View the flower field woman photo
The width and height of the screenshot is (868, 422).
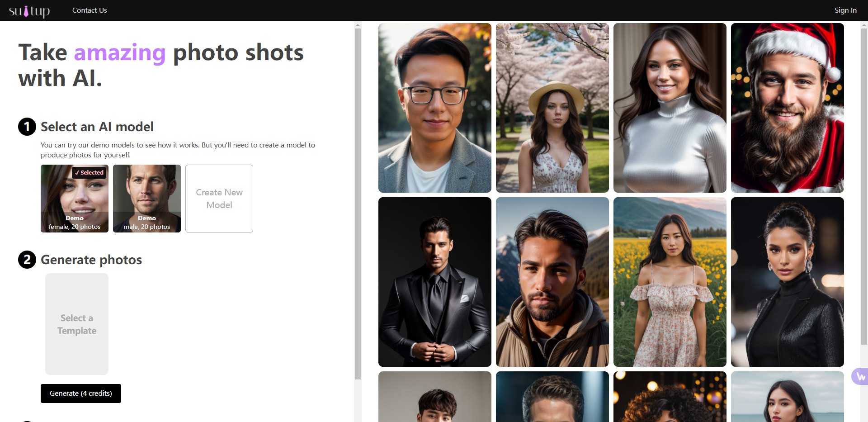point(670,282)
